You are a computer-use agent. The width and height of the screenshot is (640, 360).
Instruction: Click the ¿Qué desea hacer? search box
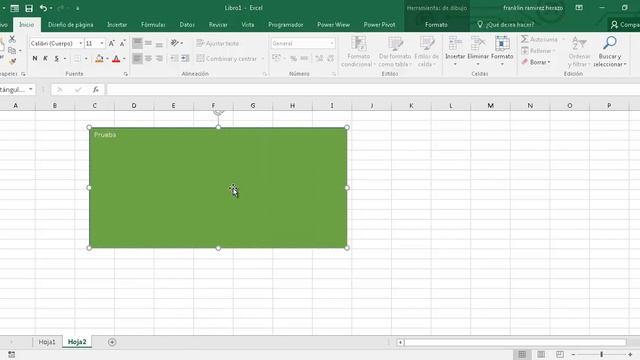click(x=506, y=24)
